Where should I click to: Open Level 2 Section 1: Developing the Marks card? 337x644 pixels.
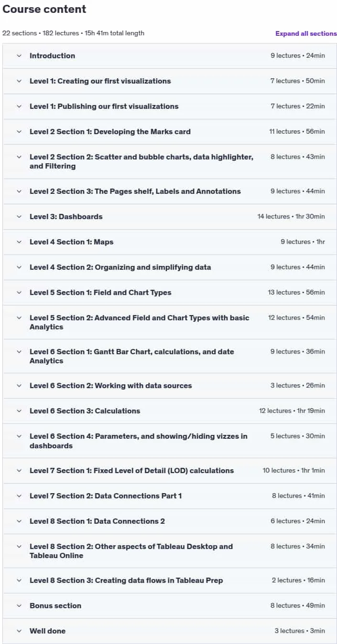[x=110, y=132]
